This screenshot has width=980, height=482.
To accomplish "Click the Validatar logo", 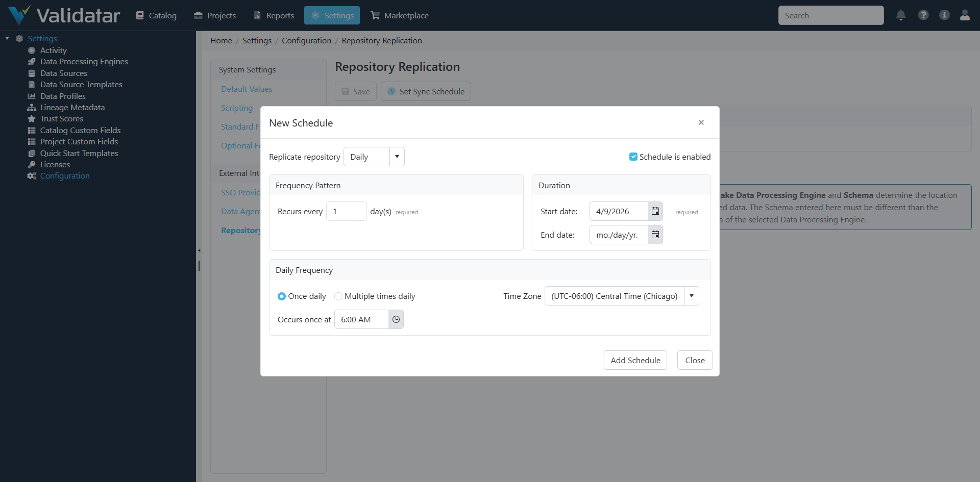I will point(64,15).
